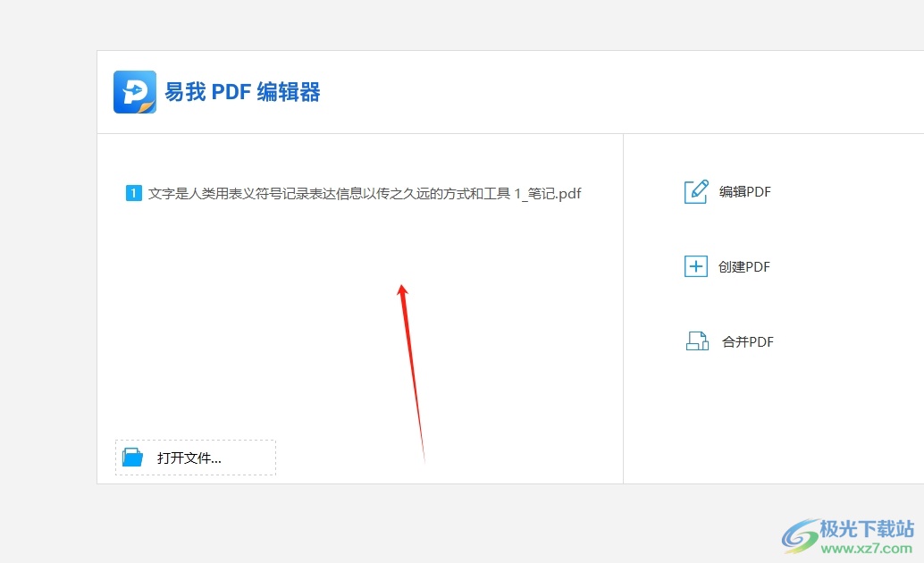
Task: Click the 合并PDF label
Action: 748,342
